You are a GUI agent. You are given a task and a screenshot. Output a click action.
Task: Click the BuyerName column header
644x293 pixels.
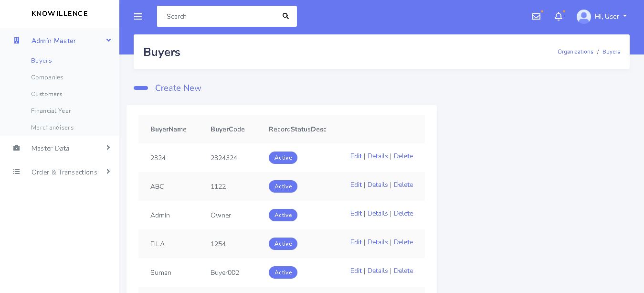[x=169, y=130]
